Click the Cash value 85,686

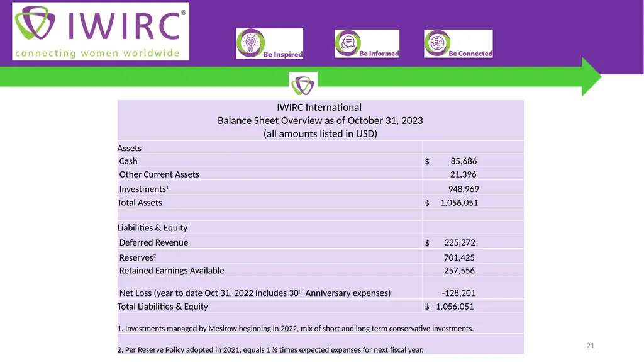coord(464,161)
